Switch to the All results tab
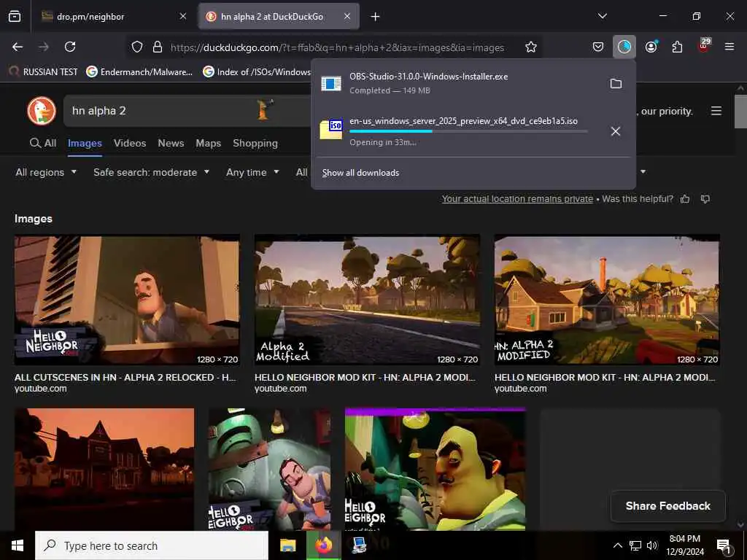This screenshot has width=747, height=560. tap(43, 144)
